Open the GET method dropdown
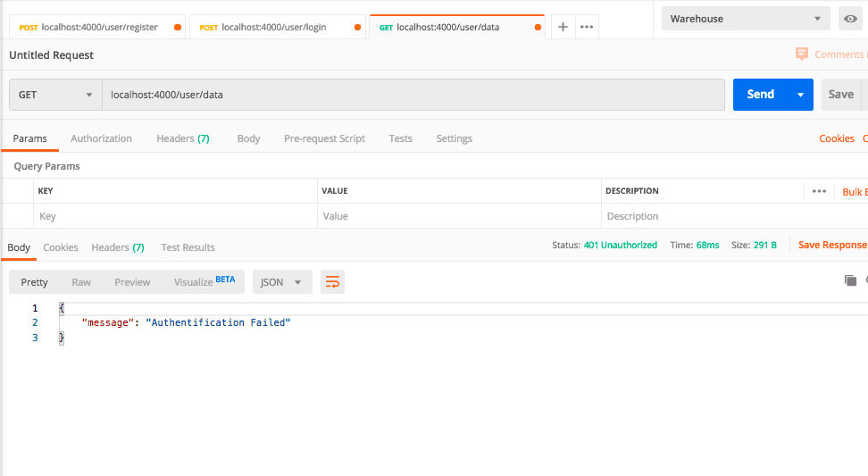 click(x=55, y=95)
